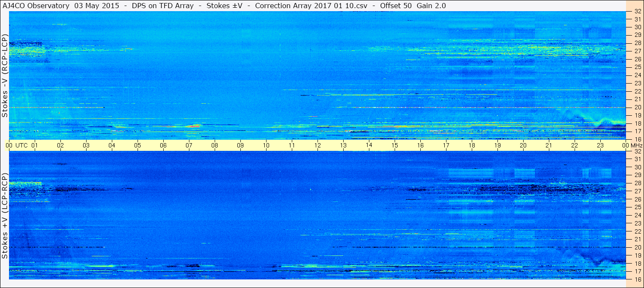Select the 12 hour marker on time axis
Viewport: 644px width, 288px height.
tap(318, 145)
